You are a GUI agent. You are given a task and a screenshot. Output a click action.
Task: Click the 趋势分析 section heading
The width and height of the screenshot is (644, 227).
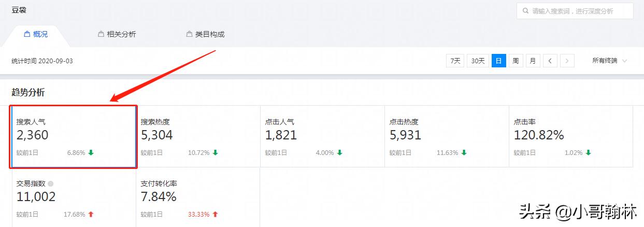point(28,92)
